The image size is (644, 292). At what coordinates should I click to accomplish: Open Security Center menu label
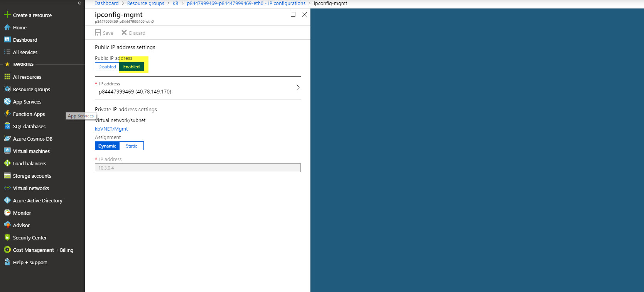(30, 238)
